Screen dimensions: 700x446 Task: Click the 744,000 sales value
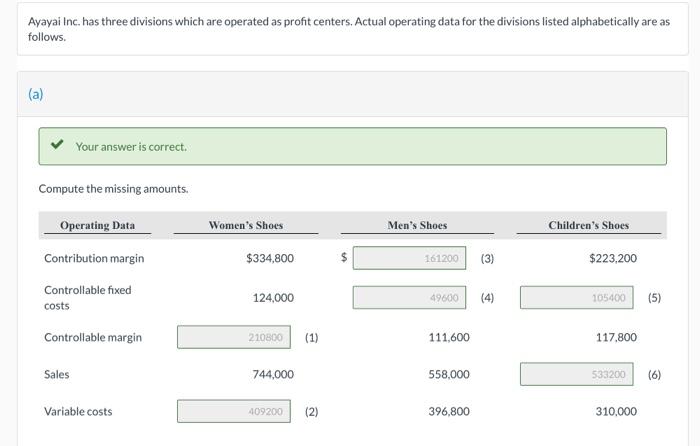click(273, 375)
